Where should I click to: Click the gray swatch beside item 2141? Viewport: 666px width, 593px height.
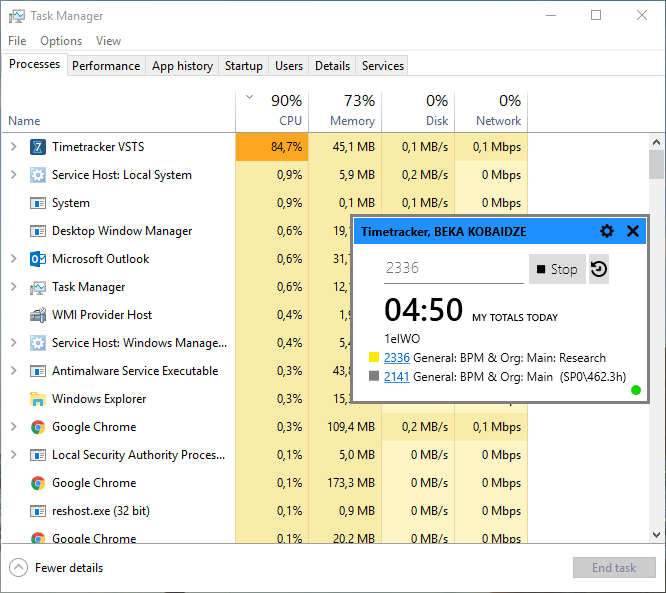click(374, 376)
